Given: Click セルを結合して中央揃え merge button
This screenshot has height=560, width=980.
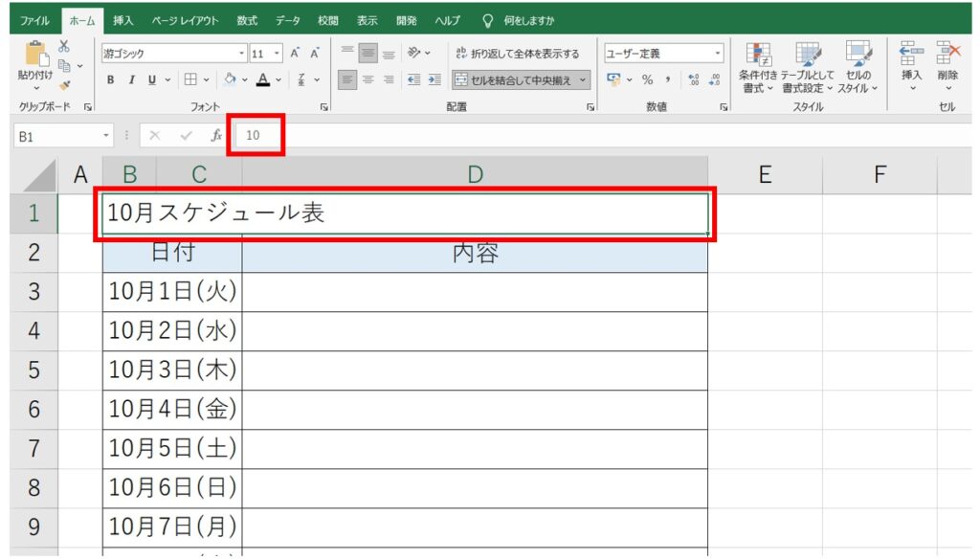Looking at the screenshot, I should tap(513, 80).
